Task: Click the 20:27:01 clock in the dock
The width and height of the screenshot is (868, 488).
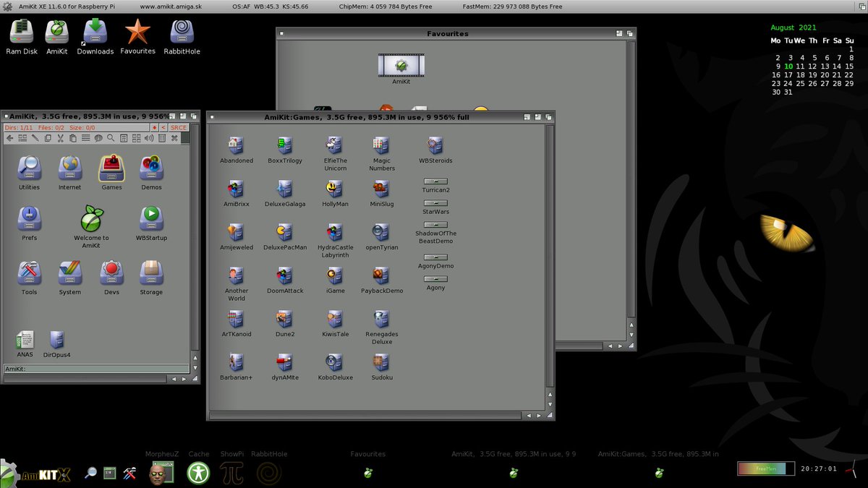Action: tap(819, 468)
